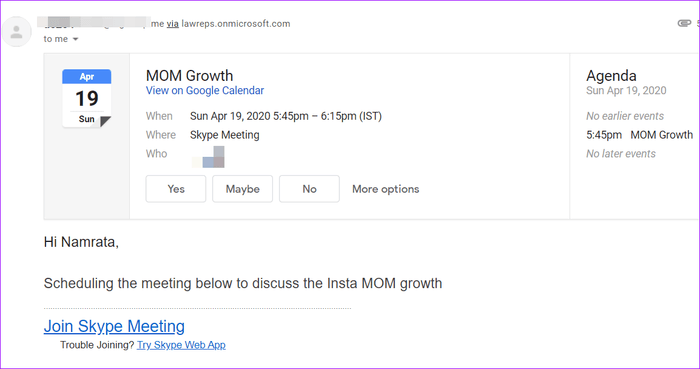Image resolution: width=700 pixels, height=369 pixels.
Task: Respond Maybe to the MOM Growth invite
Action: [242, 189]
